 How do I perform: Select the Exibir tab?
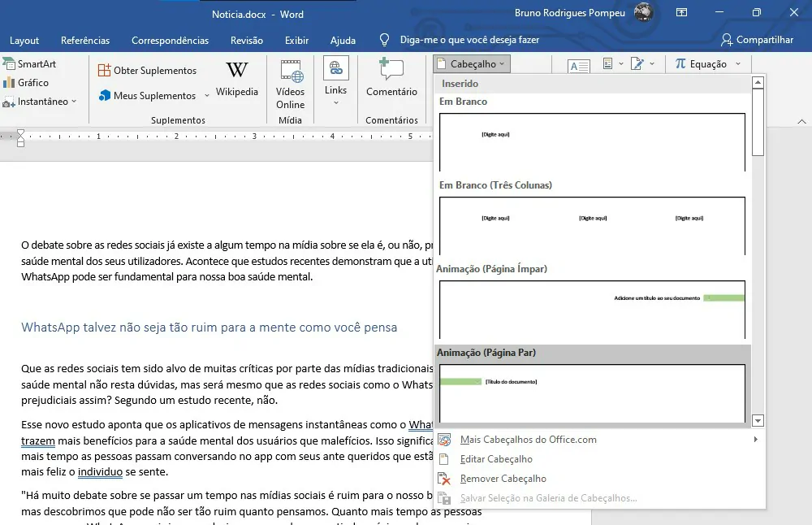(296, 41)
